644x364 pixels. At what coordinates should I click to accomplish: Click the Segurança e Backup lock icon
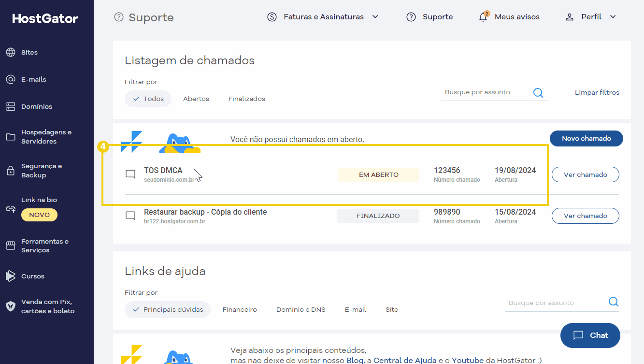11,171
